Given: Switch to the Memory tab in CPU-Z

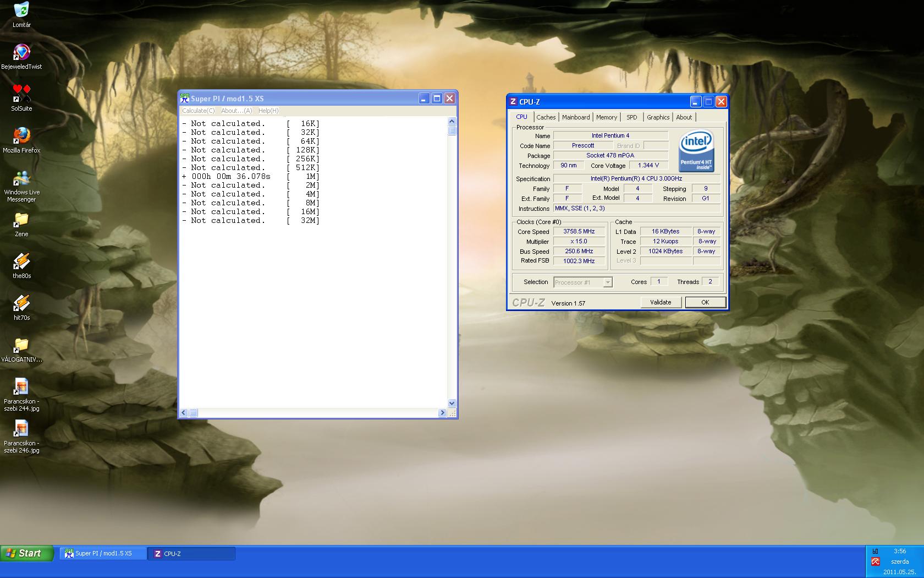Looking at the screenshot, I should pyautogui.click(x=607, y=117).
